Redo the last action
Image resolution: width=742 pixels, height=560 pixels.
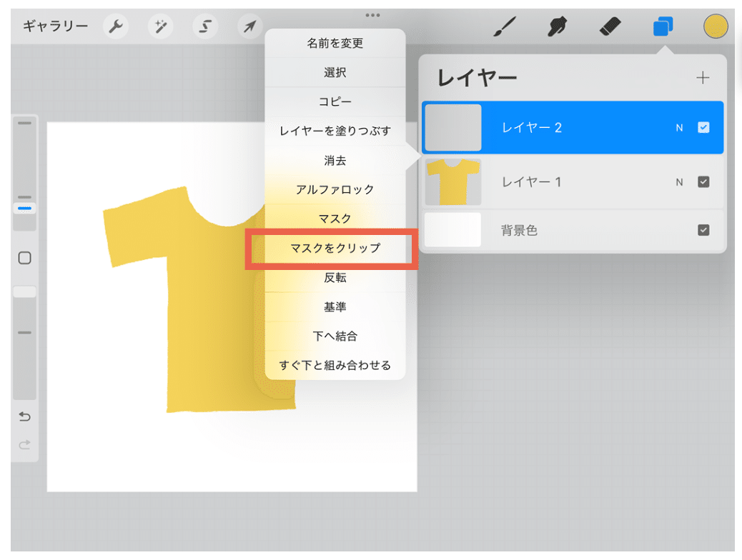click(x=24, y=444)
